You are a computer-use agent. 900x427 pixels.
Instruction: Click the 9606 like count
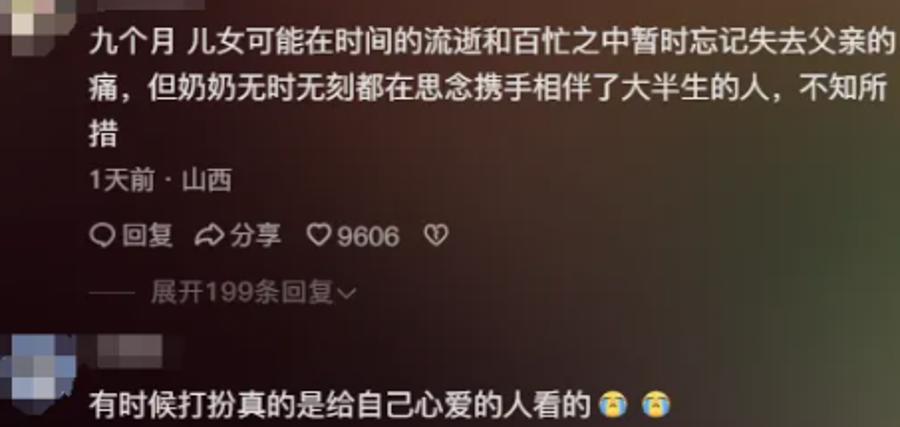coord(367,236)
